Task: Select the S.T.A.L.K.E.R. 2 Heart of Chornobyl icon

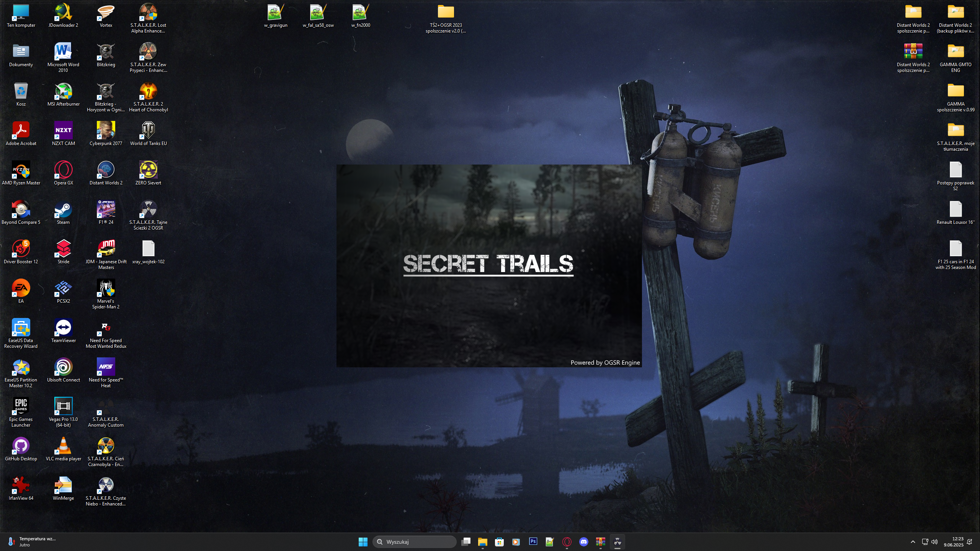Action: (x=148, y=97)
